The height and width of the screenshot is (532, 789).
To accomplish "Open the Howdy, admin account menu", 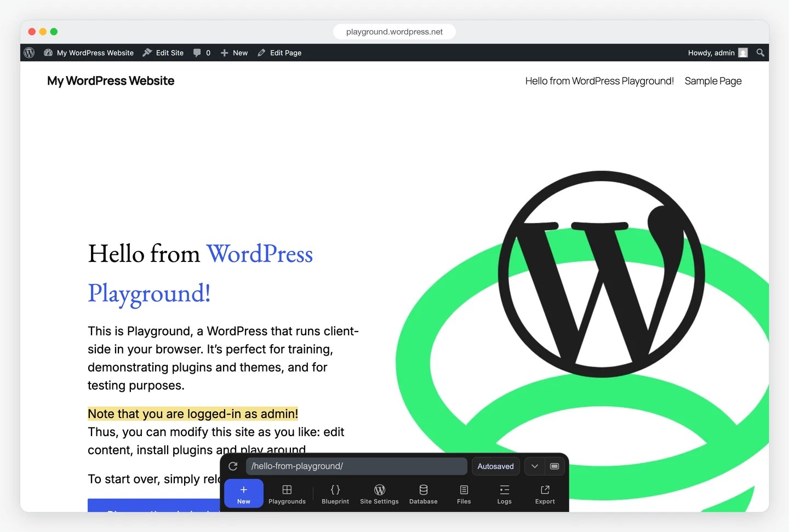I will (718, 53).
